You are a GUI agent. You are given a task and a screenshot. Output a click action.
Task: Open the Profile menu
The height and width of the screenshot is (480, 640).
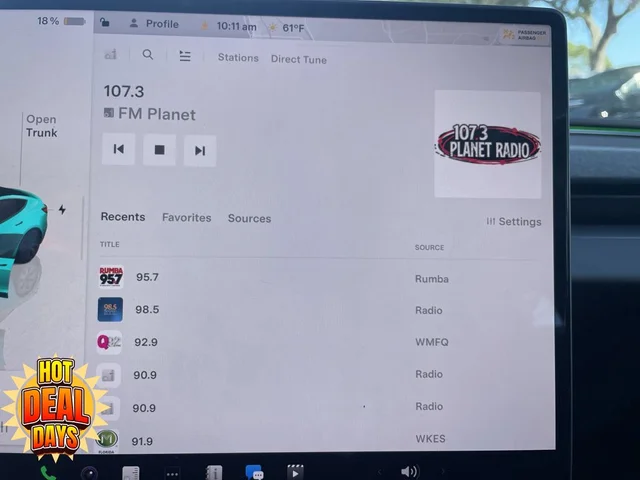coord(154,24)
